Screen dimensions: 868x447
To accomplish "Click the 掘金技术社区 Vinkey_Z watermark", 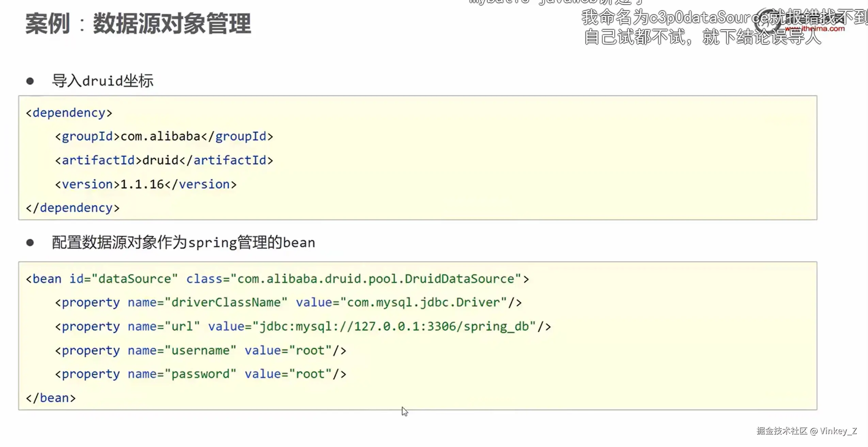I will pos(806,431).
